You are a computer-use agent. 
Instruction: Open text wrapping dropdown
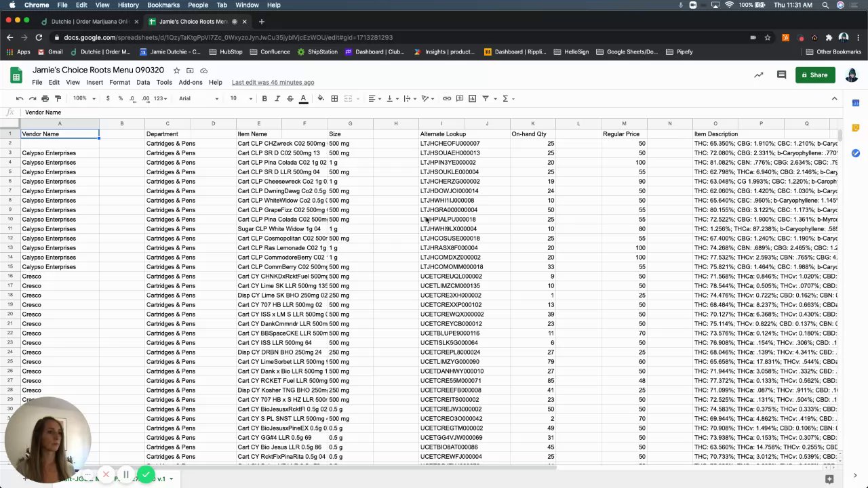(410, 98)
